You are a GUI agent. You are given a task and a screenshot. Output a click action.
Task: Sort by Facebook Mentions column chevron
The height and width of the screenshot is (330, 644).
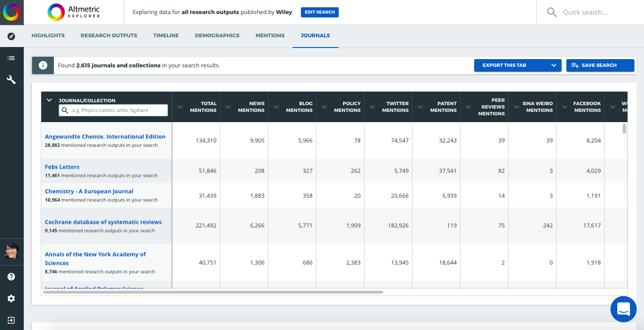coord(565,107)
